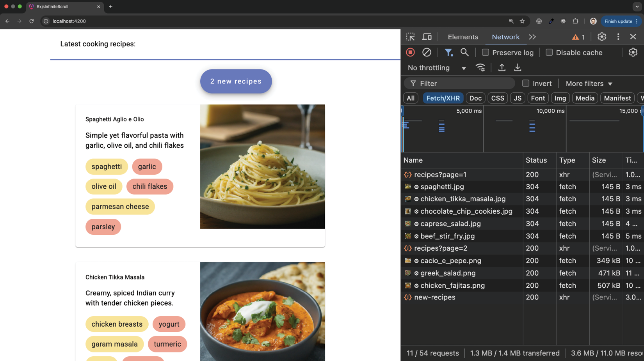Click the inspect element picker icon
The height and width of the screenshot is (361, 644).
coord(410,37)
